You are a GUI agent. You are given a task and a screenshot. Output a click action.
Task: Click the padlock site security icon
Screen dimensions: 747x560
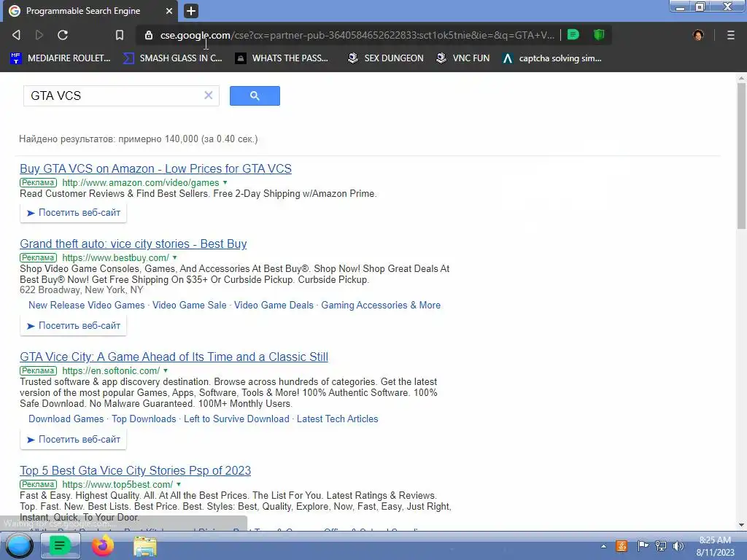coord(149,35)
